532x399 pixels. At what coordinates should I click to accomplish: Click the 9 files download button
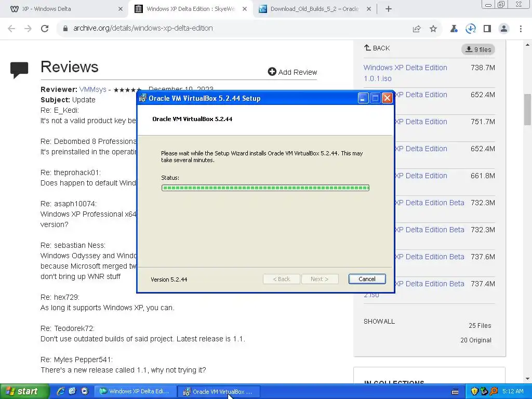pyautogui.click(x=478, y=49)
